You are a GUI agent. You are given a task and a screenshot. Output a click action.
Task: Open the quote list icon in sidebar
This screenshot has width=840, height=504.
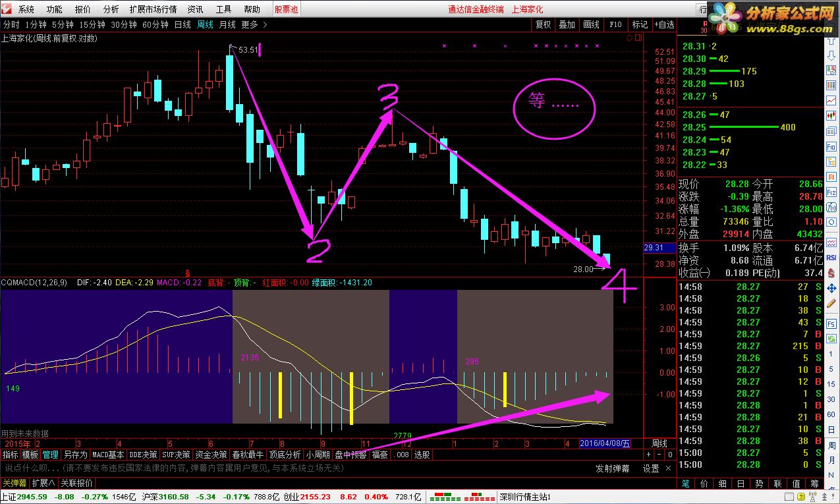pos(831,70)
